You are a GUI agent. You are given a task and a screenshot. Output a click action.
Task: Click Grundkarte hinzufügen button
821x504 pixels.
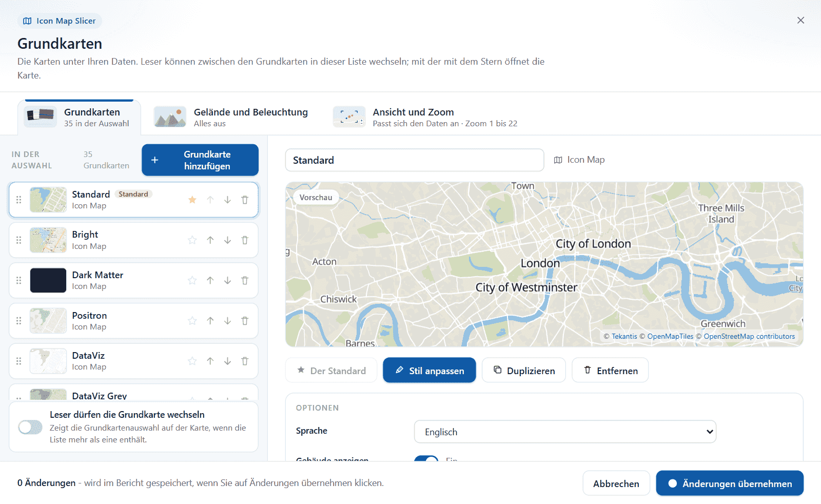tap(200, 160)
